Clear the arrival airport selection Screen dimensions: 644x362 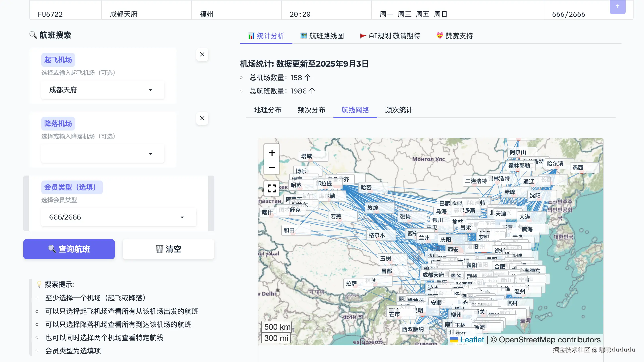point(202,118)
